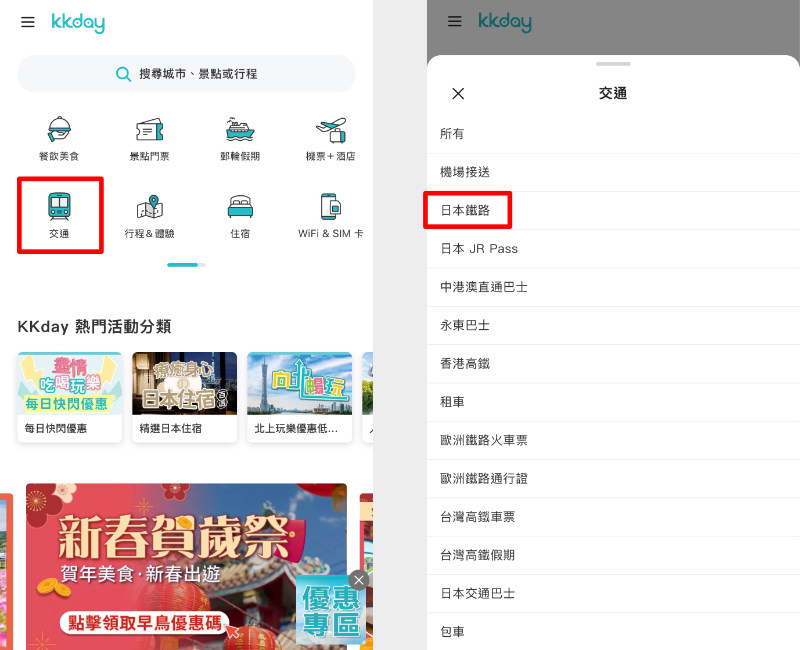Viewport: 800px width, 650px height.
Task: Open 新春賀歲祭 promotional banner
Action: tap(186, 566)
